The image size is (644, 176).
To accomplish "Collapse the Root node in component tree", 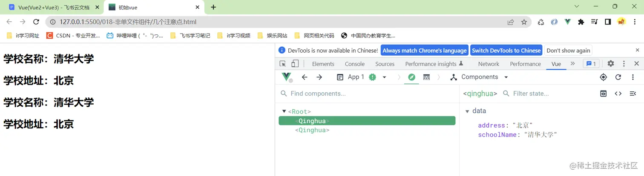I will point(284,111).
